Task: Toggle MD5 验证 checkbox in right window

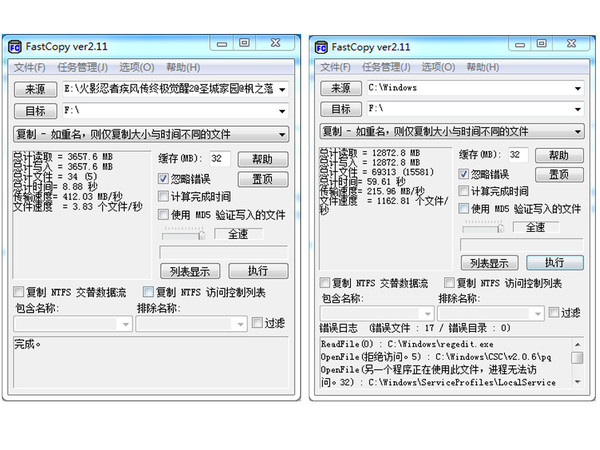Action: [463, 209]
